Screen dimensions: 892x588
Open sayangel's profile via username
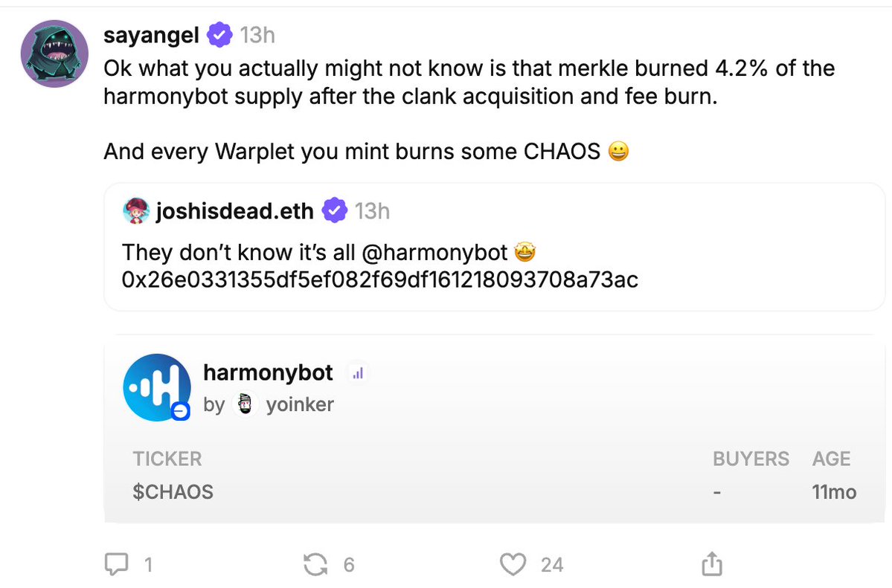pyautogui.click(x=151, y=34)
